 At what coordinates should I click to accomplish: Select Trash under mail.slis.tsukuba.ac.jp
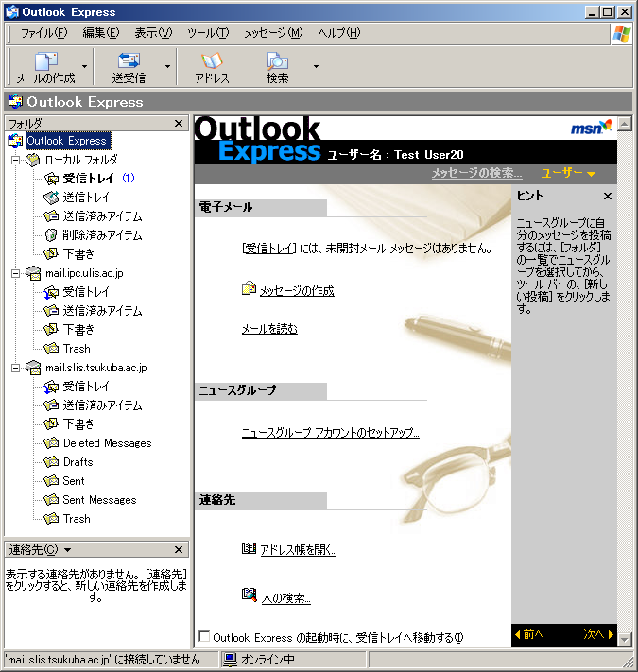tap(77, 519)
